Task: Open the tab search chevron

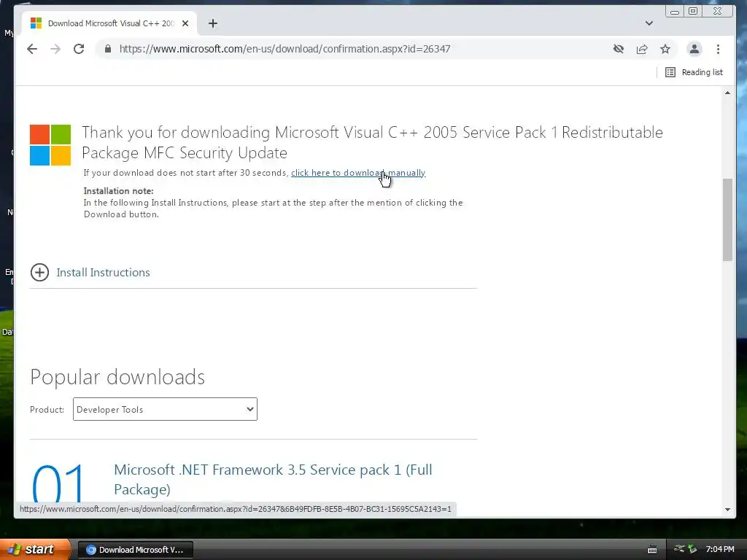Action: click(x=649, y=23)
